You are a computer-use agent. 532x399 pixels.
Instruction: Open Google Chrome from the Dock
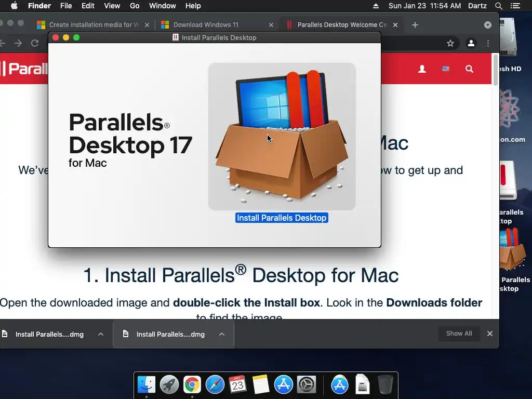pos(192,385)
